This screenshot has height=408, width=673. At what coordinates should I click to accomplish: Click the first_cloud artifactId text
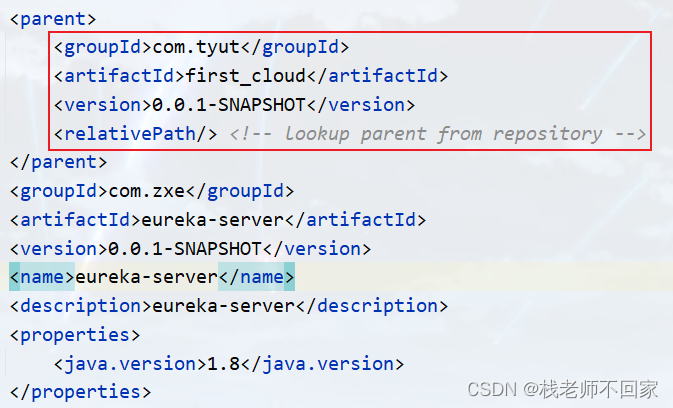point(246,76)
